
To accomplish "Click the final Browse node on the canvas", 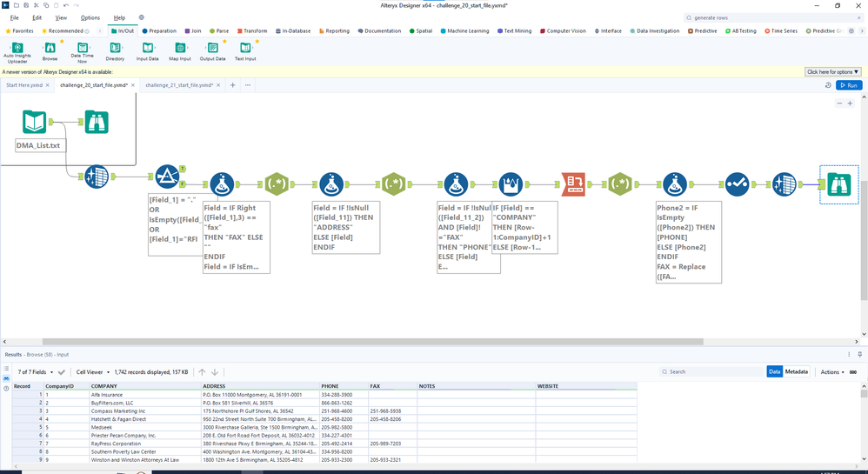I will click(838, 184).
